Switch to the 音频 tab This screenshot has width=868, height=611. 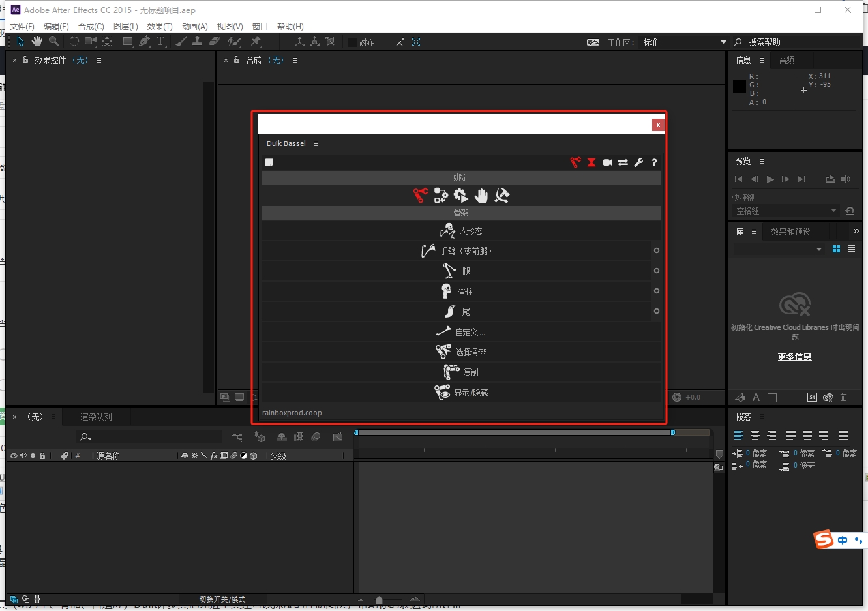tap(786, 60)
